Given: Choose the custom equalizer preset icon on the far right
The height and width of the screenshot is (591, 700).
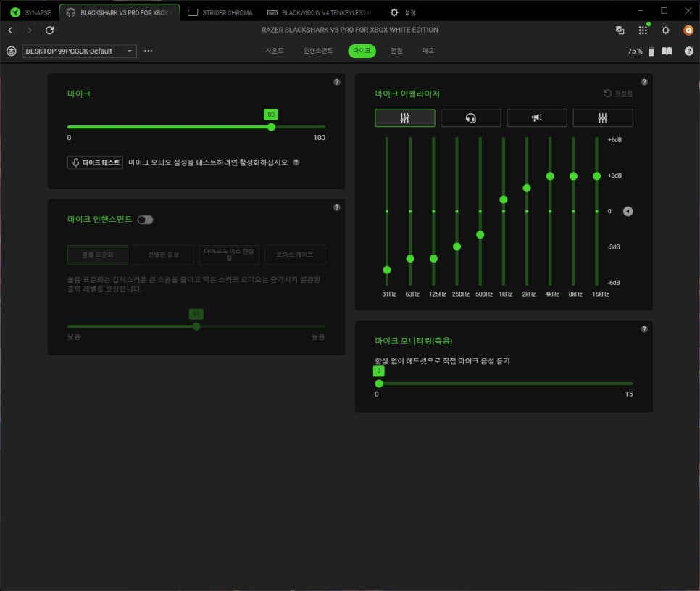Looking at the screenshot, I should point(602,118).
